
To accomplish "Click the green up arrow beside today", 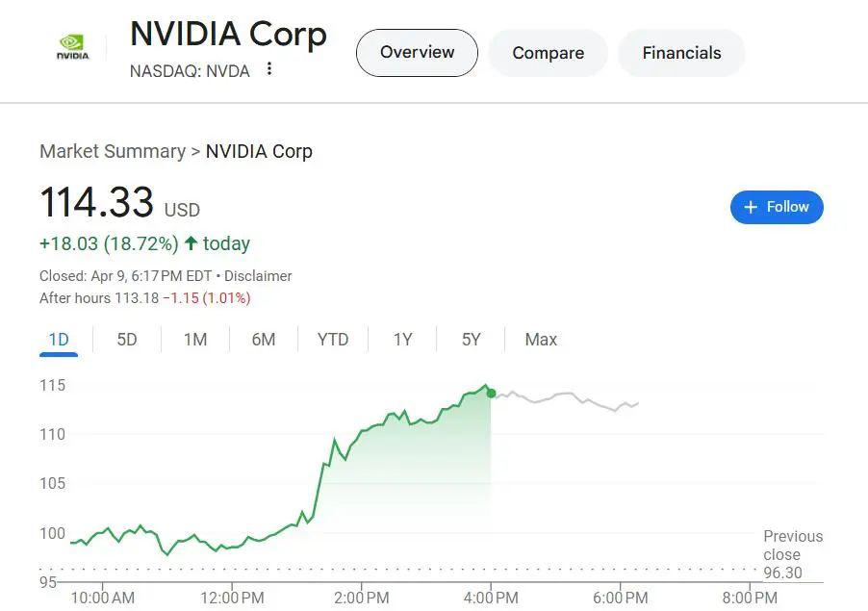I will [191, 243].
